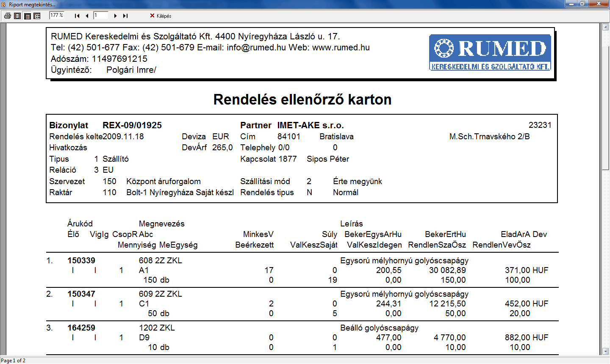Click the heading Rendelés ellenőrző karton
The height and width of the screenshot is (364, 610).
[x=302, y=99]
